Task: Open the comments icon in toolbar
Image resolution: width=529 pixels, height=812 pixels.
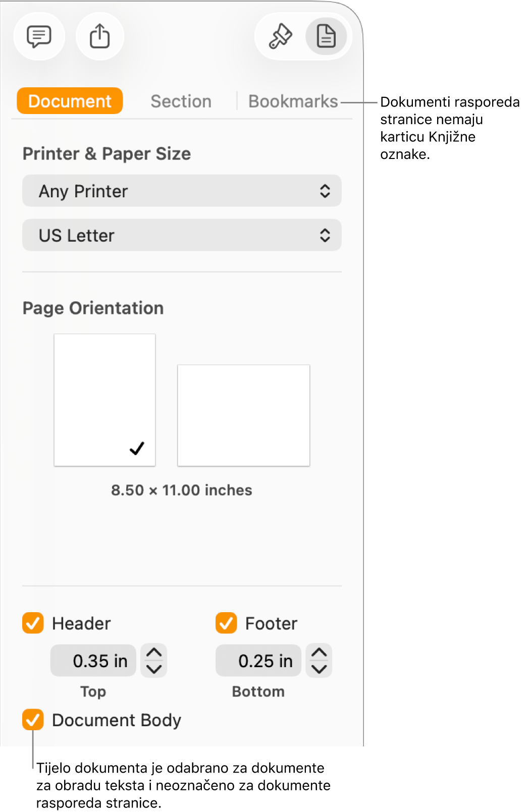Action: (39, 36)
